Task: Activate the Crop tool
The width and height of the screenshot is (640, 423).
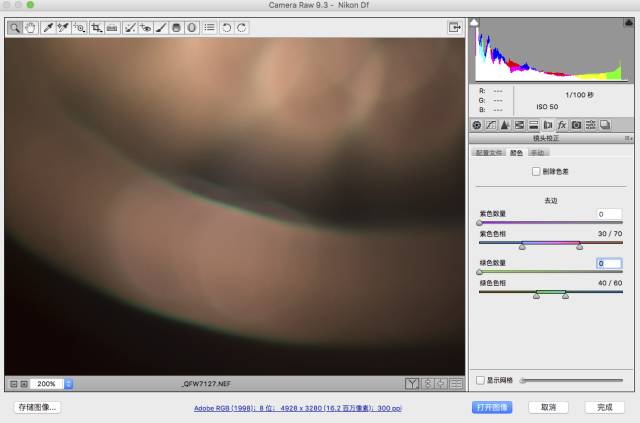Action: [x=96, y=28]
